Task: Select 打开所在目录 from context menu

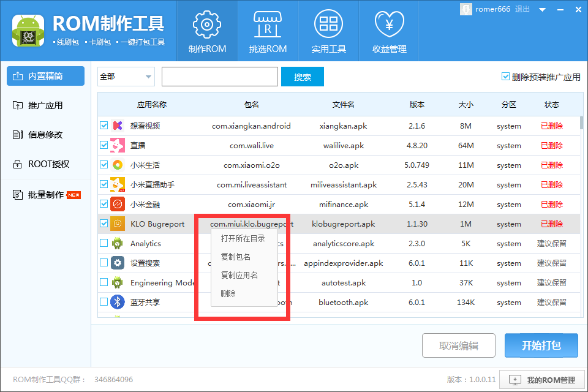Action: click(x=243, y=238)
